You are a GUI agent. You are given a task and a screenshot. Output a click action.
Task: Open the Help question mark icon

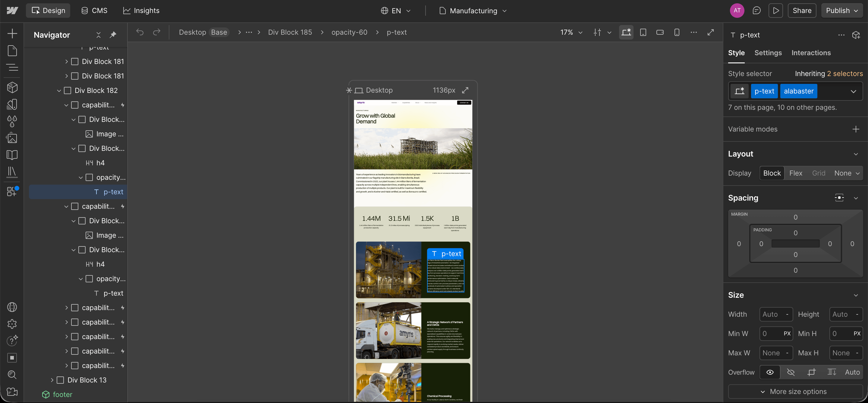(12, 341)
